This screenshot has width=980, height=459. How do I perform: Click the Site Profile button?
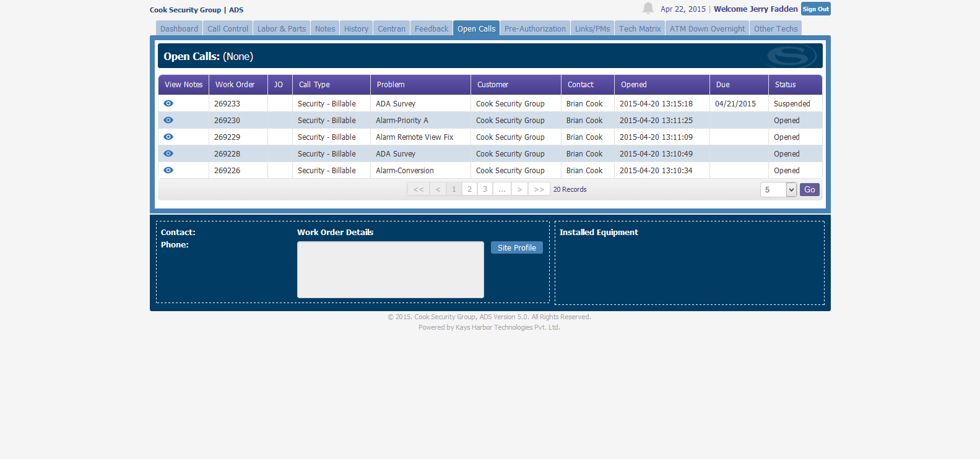(x=517, y=247)
